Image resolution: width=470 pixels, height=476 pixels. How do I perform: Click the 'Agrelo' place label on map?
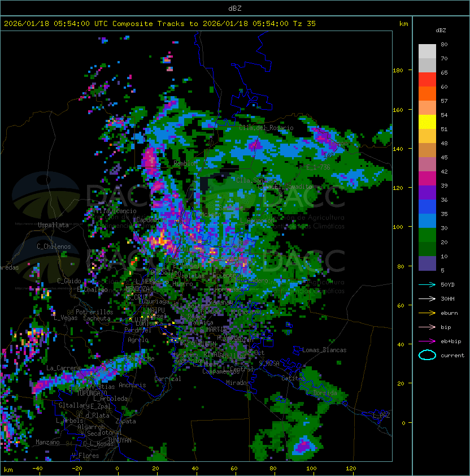point(138,340)
